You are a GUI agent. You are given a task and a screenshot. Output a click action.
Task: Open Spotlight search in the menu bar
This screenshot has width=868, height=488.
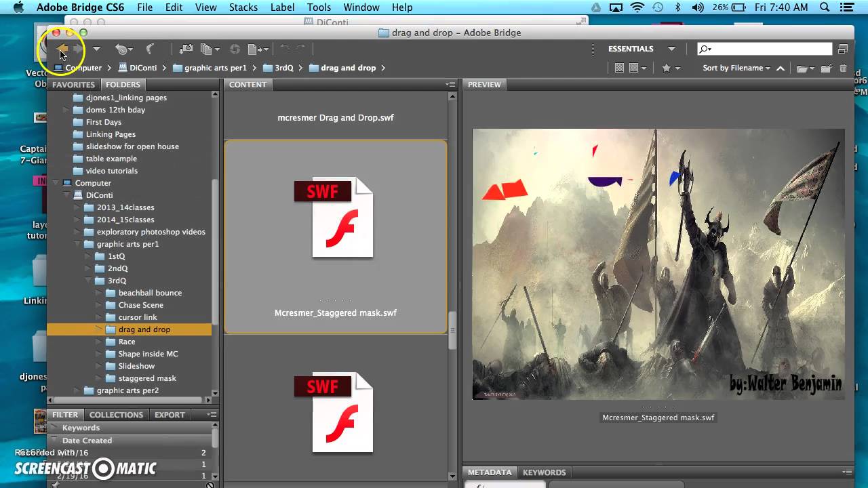(x=825, y=7)
